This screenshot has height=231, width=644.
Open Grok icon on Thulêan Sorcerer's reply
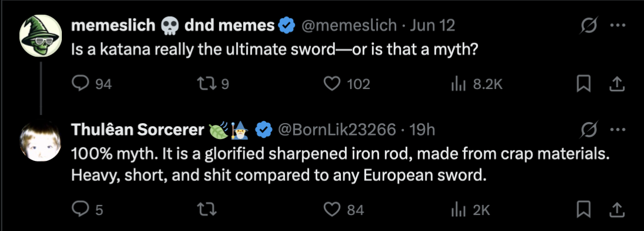pos(589,131)
